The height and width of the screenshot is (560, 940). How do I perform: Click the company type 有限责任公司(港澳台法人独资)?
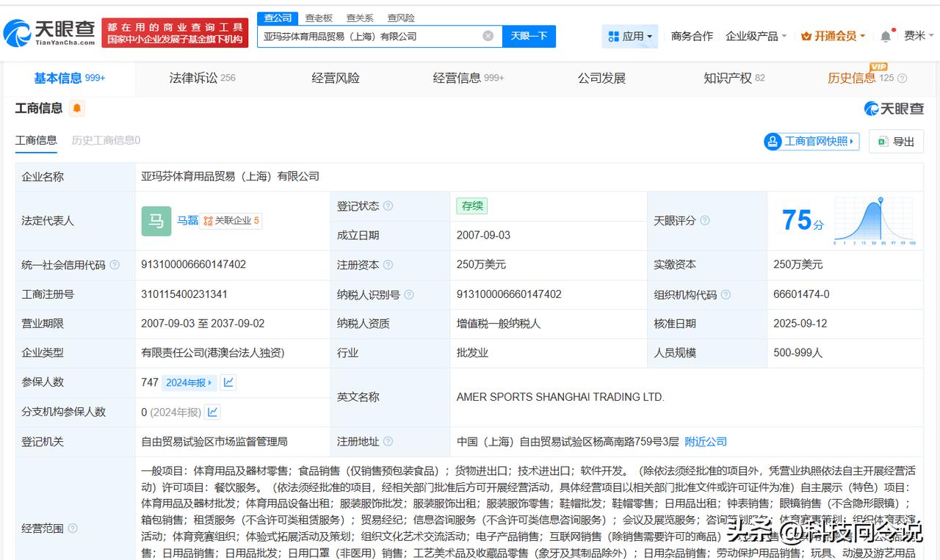click(212, 353)
